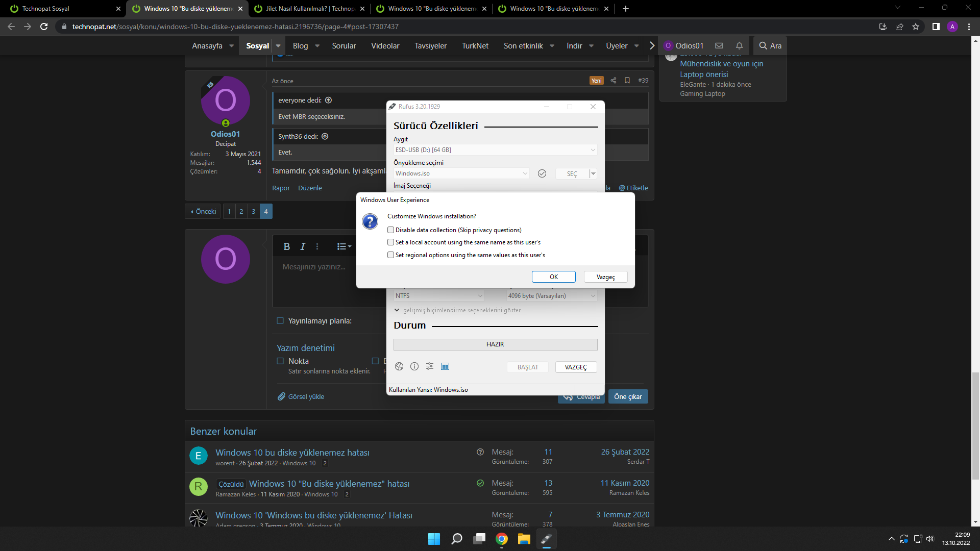This screenshot has height=551, width=980.
Task: Bookmark post #39 with bookmark icon
Action: click(627, 81)
